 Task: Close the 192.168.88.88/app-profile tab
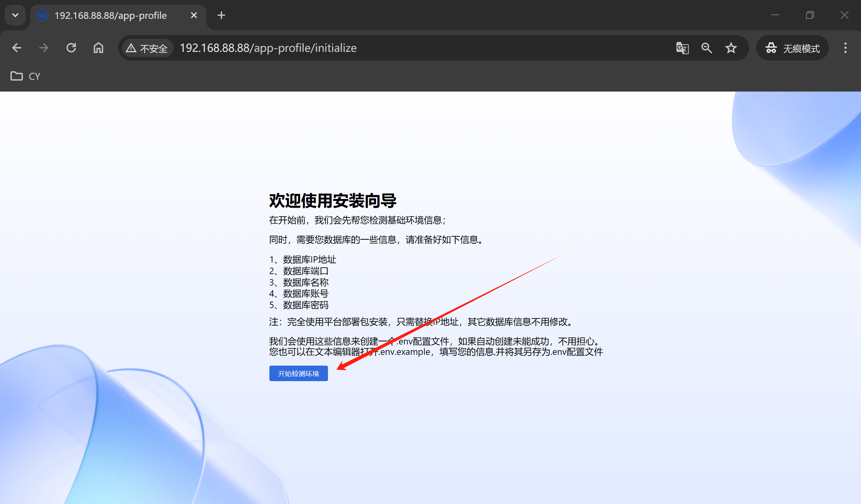pos(194,15)
